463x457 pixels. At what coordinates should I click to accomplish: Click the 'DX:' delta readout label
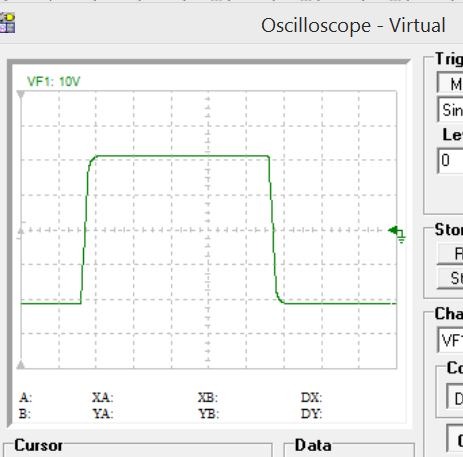coord(311,397)
